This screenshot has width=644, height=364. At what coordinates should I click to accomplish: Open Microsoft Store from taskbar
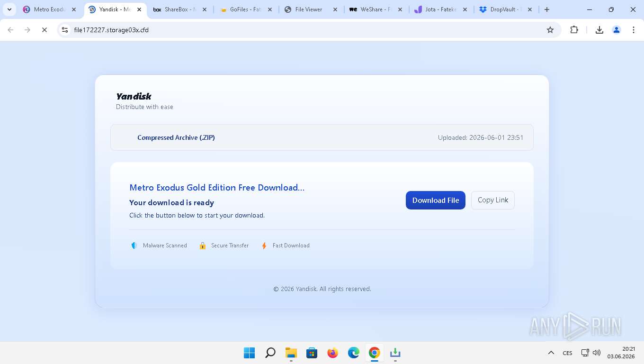312,353
